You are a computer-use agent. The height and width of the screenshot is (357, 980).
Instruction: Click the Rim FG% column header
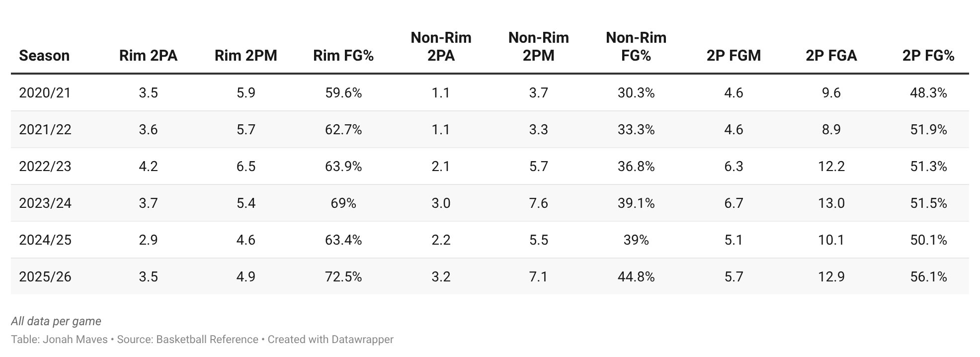(343, 55)
